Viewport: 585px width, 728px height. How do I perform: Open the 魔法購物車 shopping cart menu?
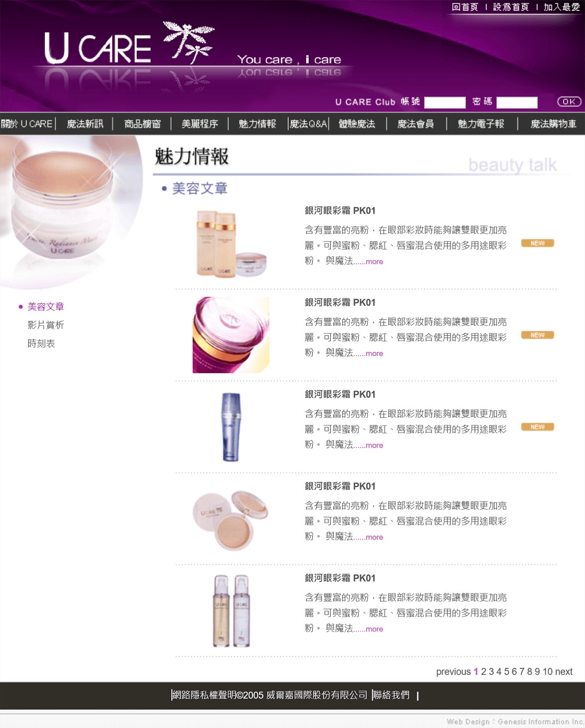pyautogui.click(x=553, y=124)
